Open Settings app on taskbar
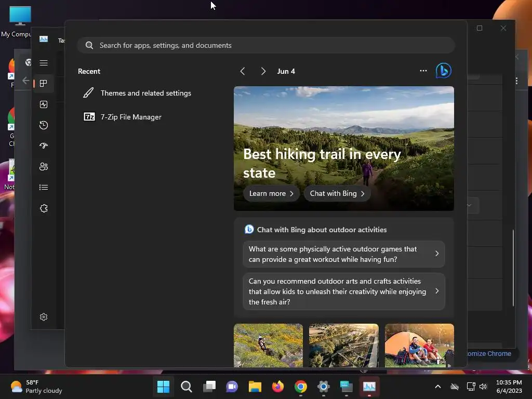 pos(324,387)
